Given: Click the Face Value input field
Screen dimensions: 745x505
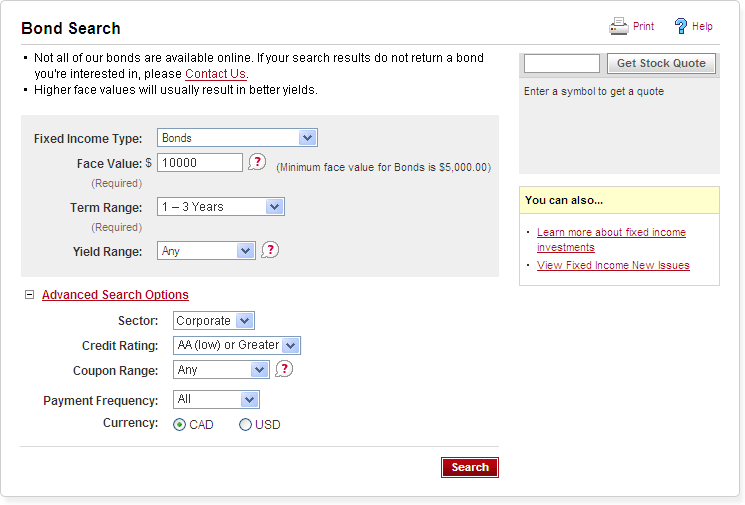Looking at the screenshot, I should coord(200,162).
